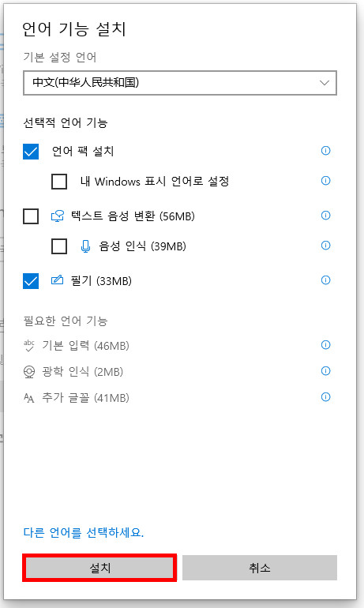Click the 추가 글꼴 (41MB) text
The height and width of the screenshot is (608, 364).
click(x=85, y=398)
